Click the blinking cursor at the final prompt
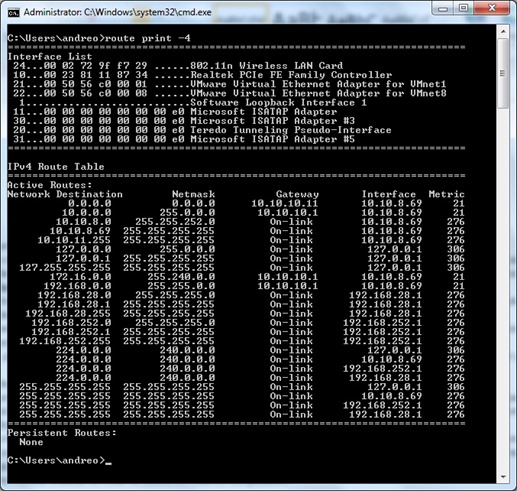 pos(108,463)
